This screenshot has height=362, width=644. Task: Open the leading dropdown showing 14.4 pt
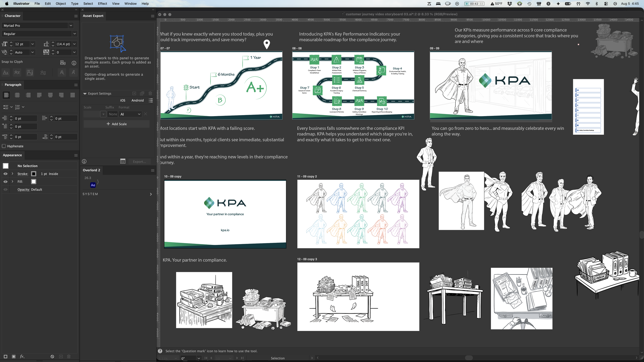pyautogui.click(x=74, y=44)
